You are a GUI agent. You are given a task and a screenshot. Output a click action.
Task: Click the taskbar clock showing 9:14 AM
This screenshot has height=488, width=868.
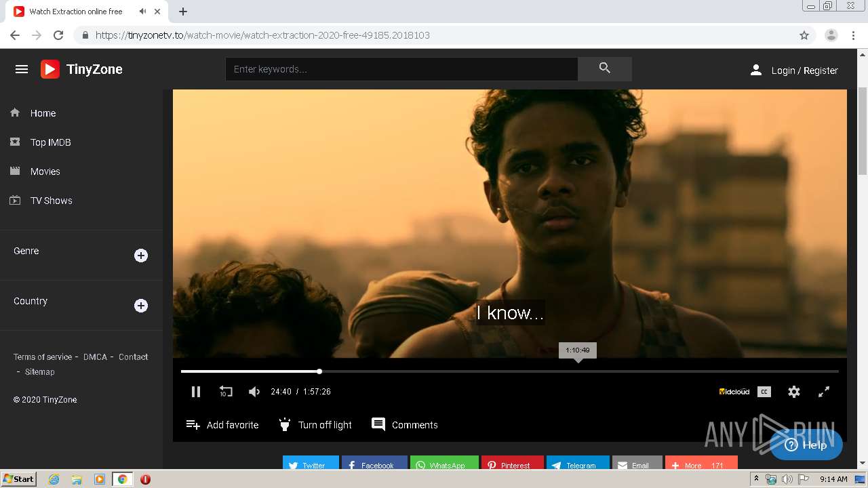(x=833, y=479)
